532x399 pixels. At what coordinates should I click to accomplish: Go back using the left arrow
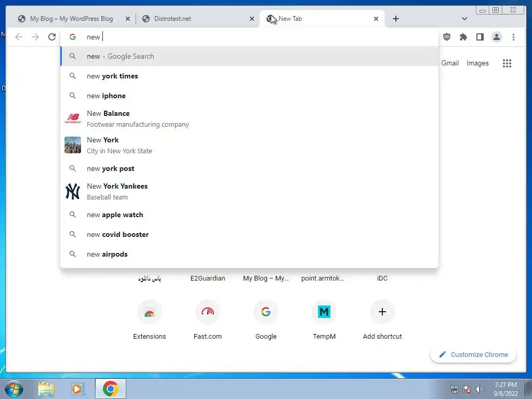19,37
